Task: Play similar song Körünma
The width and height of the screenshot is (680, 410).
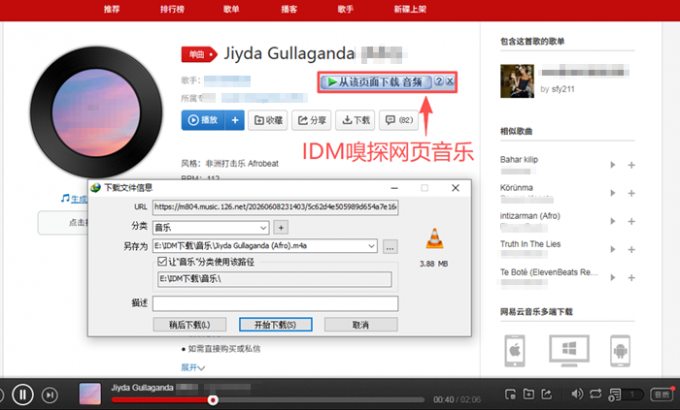Action: point(613,193)
